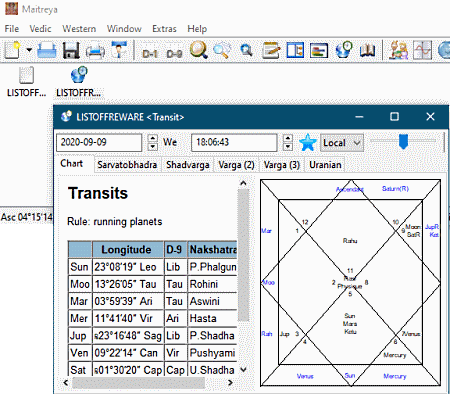The height and width of the screenshot is (394, 450).
Task: Select the LISTOFFR... transit globe child icon
Action: point(78,82)
